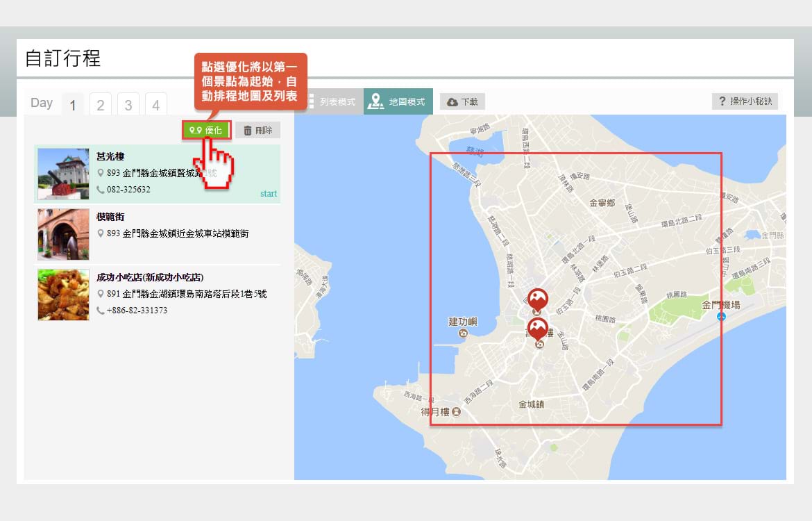Open Day 3 tab
The height and width of the screenshot is (521, 812).
128,105
